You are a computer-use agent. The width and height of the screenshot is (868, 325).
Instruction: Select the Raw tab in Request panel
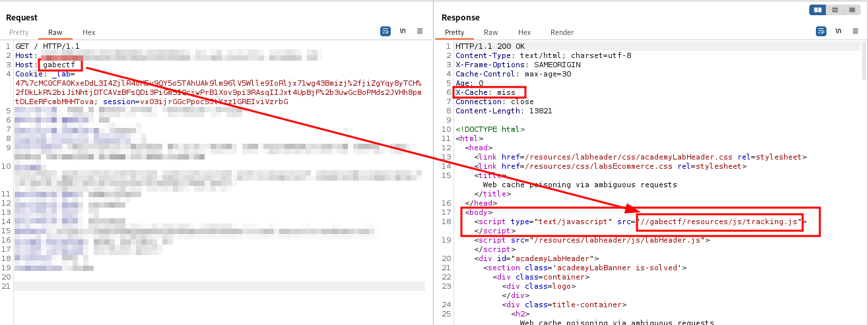(55, 32)
